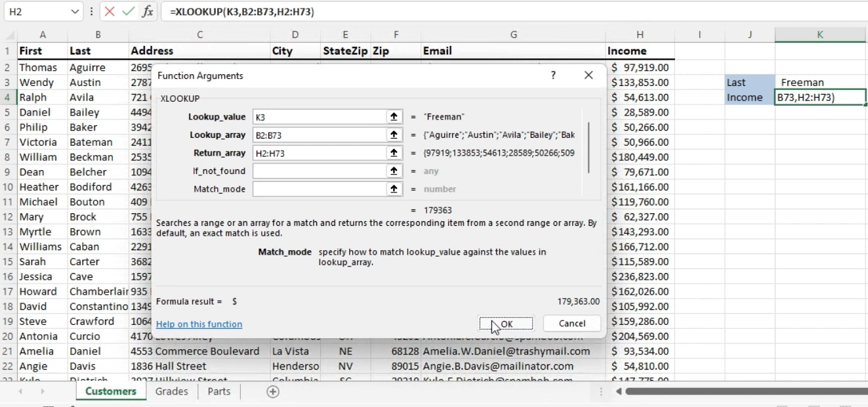Click Cancel in the Function Arguments dialog
This screenshot has width=868, height=407.
[571, 324]
